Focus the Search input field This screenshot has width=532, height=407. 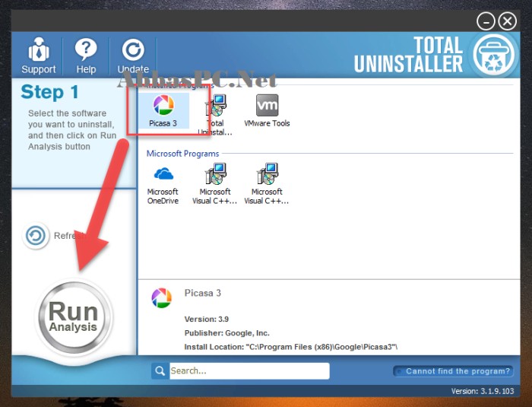[249, 370]
